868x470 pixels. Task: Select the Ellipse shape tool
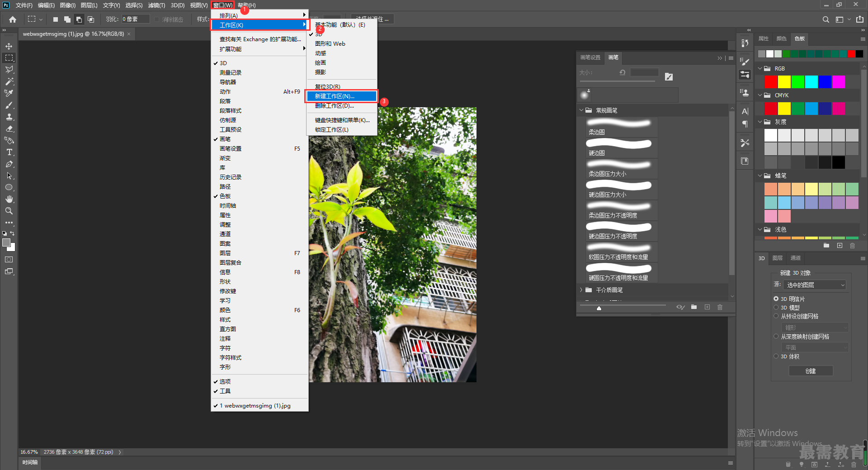tap(9, 187)
